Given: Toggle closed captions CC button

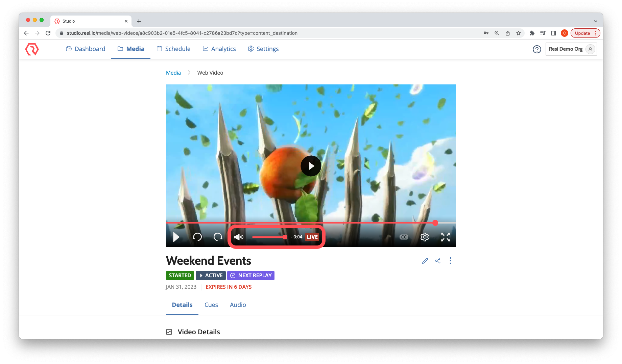Looking at the screenshot, I should click(x=404, y=237).
